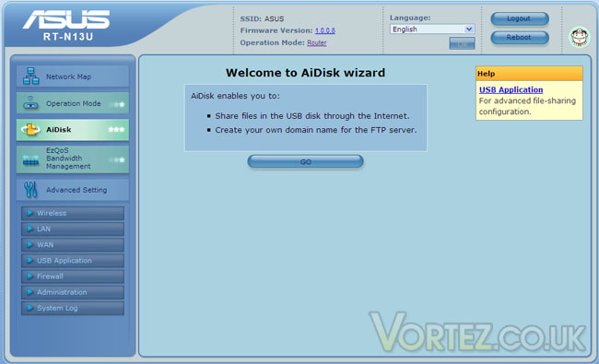Screen dimensions: 599x364
Task: Open the firmware version 1.0.0.8 link
Action: point(325,30)
